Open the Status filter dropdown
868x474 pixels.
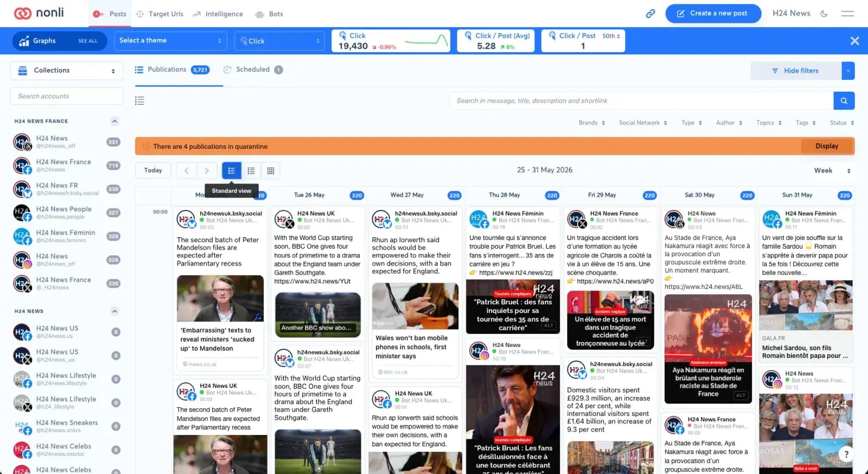842,123
